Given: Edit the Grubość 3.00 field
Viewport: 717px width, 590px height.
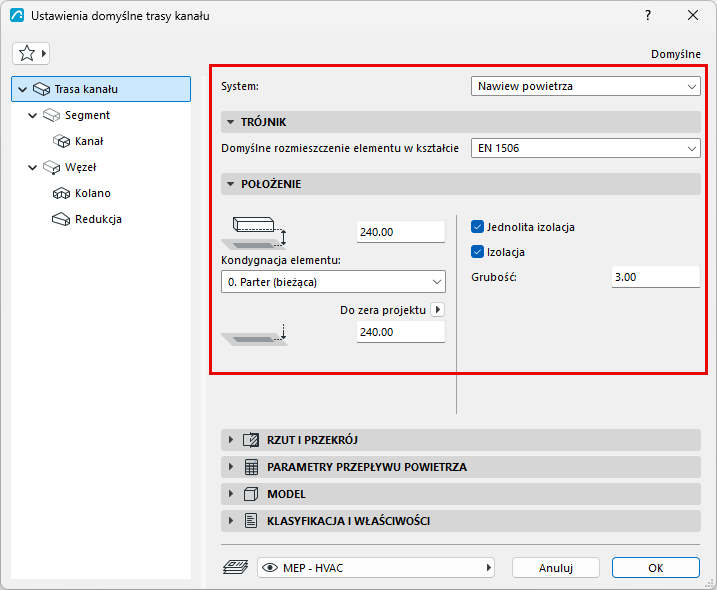Looking at the screenshot, I should (656, 277).
